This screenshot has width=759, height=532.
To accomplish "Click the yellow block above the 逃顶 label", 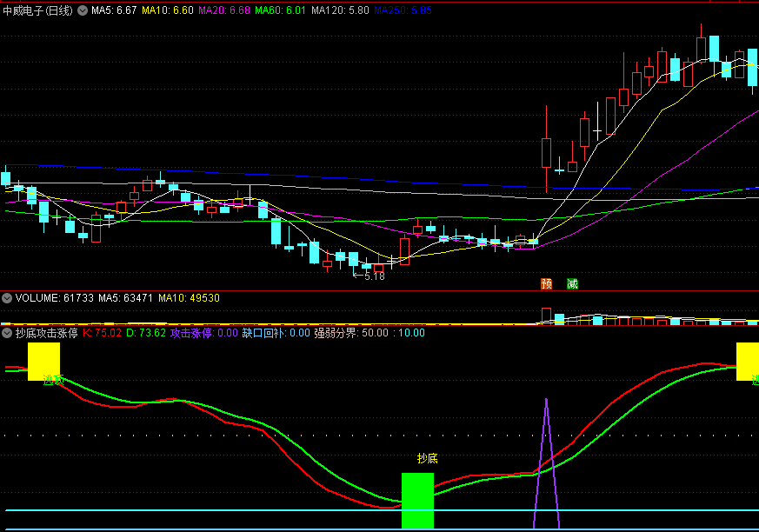I will point(43,362).
